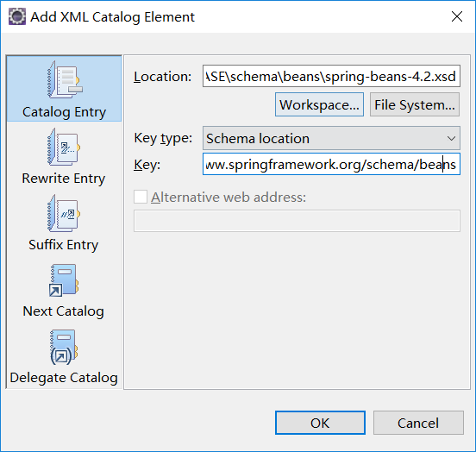476x452 pixels.
Task: Choose the Rewrite Entry icon
Action: click(x=64, y=147)
